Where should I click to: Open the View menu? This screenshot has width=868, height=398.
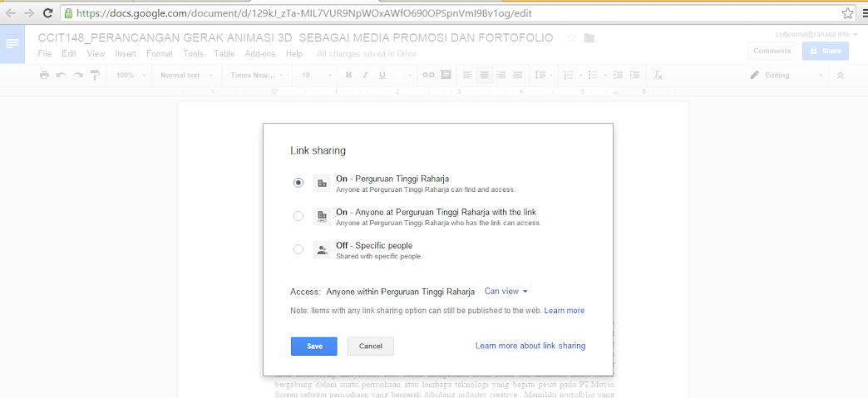pyautogui.click(x=96, y=54)
